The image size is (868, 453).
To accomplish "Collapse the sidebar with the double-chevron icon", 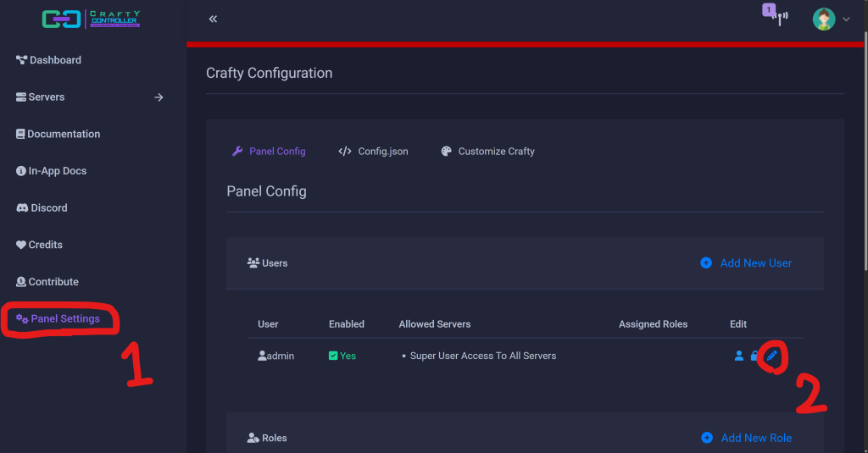I will (213, 19).
